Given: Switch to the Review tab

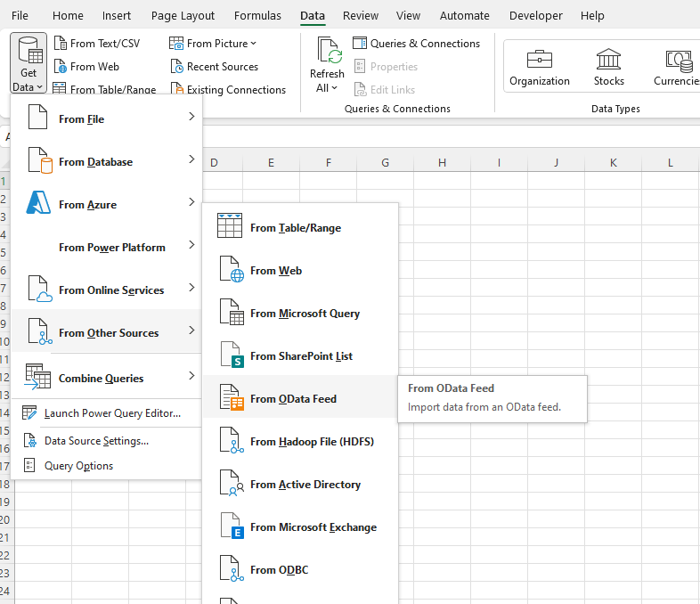Looking at the screenshot, I should 361,16.
